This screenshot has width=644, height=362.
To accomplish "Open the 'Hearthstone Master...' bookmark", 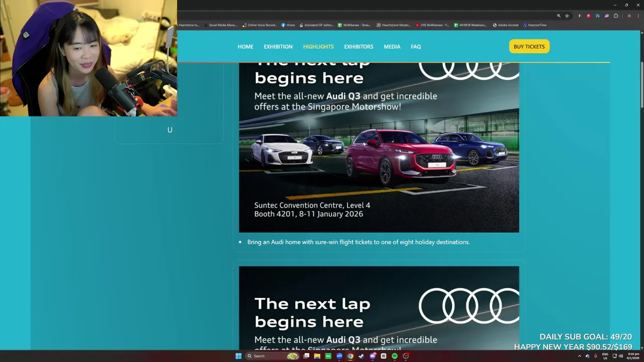I will (393, 25).
